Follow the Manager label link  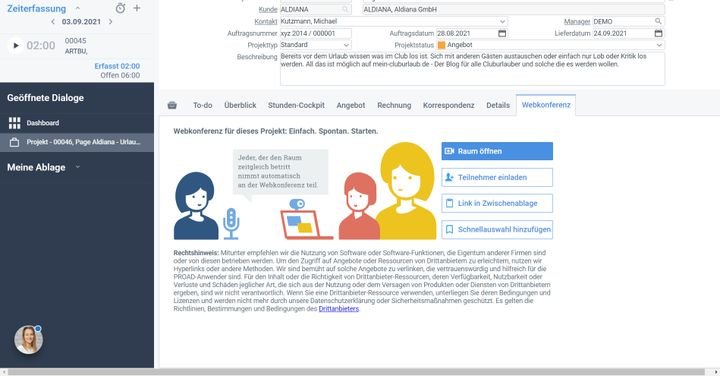click(x=577, y=21)
